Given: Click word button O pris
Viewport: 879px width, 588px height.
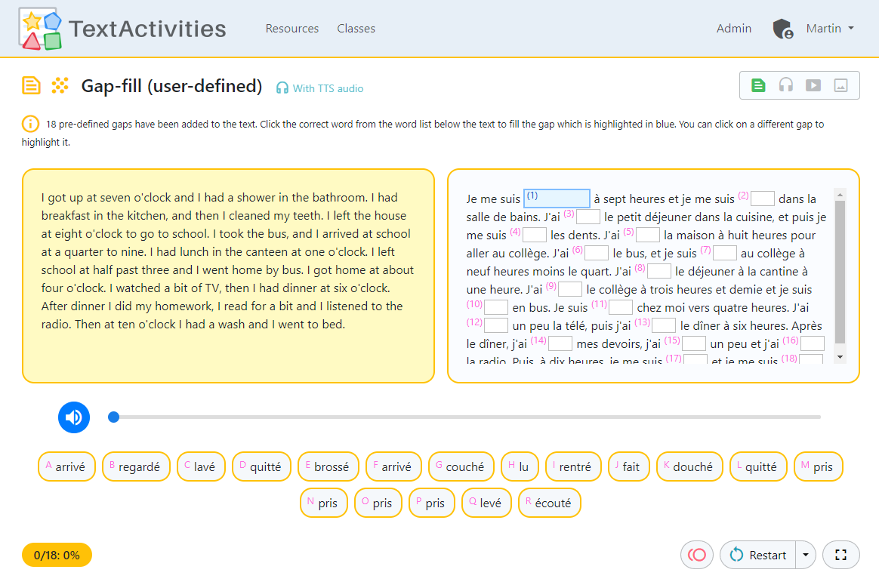Looking at the screenshot, I should coord(378,503).
